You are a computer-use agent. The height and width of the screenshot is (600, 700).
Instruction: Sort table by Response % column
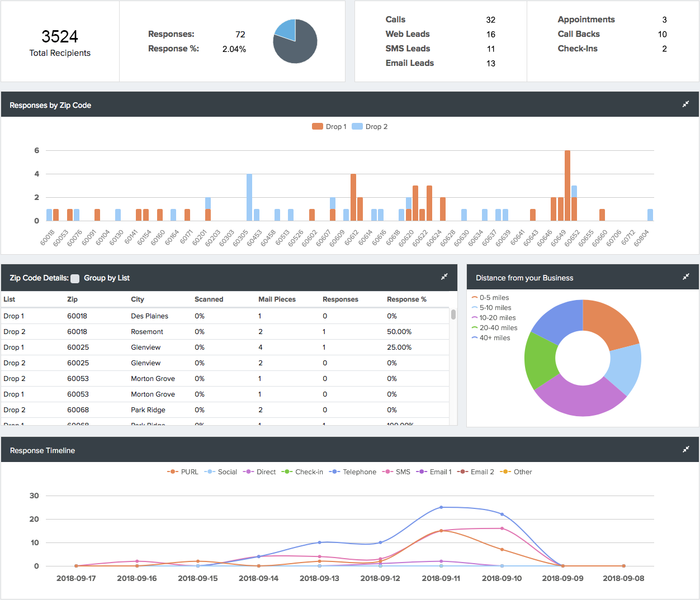(x=406, y=299)
